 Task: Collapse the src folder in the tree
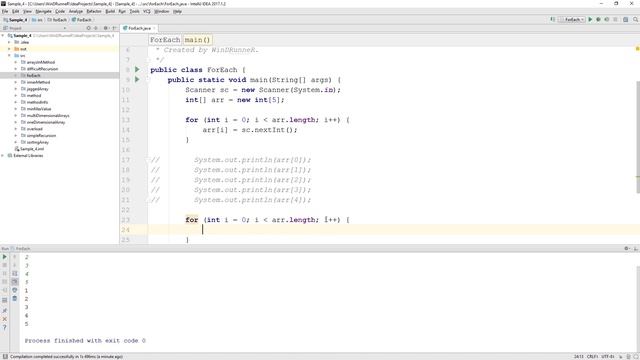pos(9,56)
